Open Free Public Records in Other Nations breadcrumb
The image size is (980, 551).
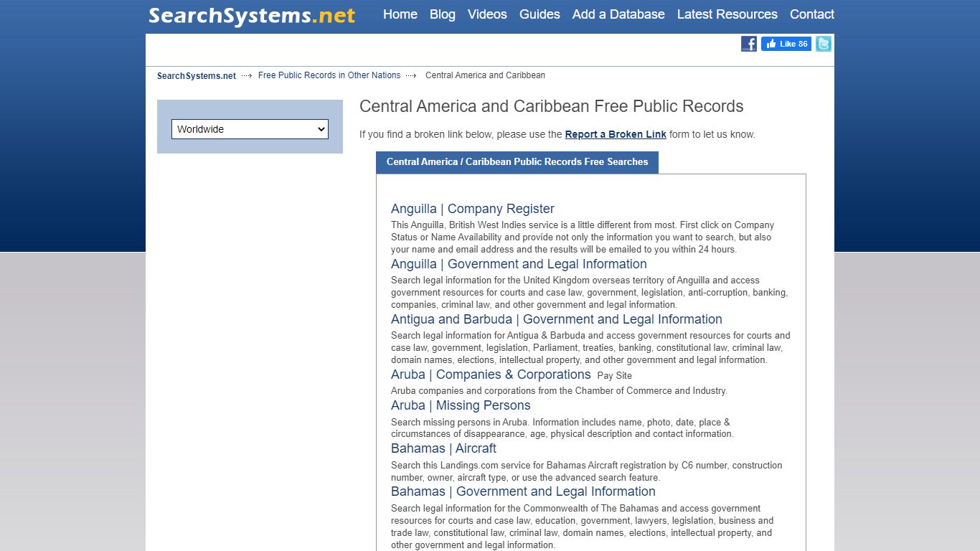click(329, 75)
